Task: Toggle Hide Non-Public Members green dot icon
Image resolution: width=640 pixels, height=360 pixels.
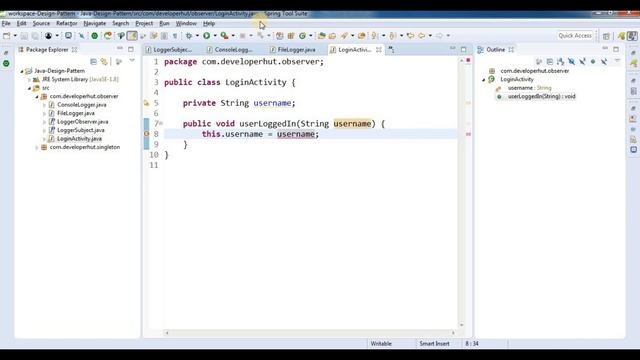Action: [593, 62]
